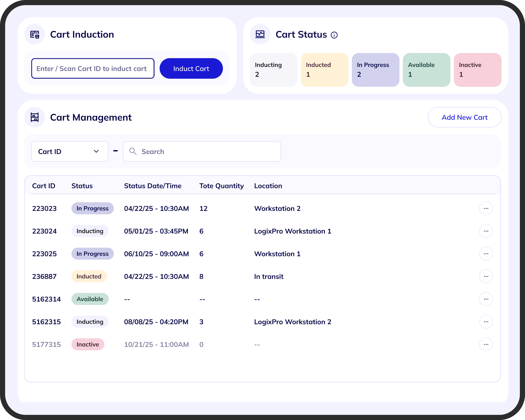Click cart ID 223023
This screenshot has width=525, height=420.
[x=44, y=209]
